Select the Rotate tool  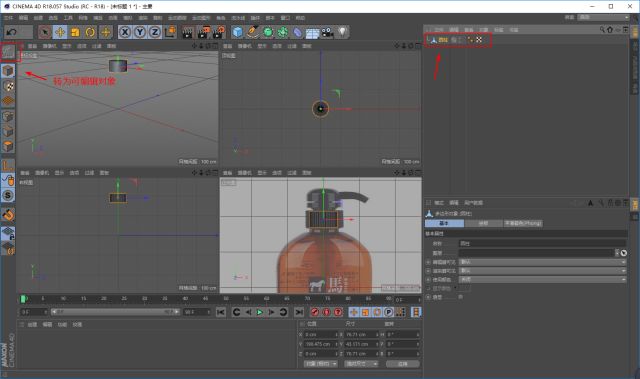pos(90,32)
